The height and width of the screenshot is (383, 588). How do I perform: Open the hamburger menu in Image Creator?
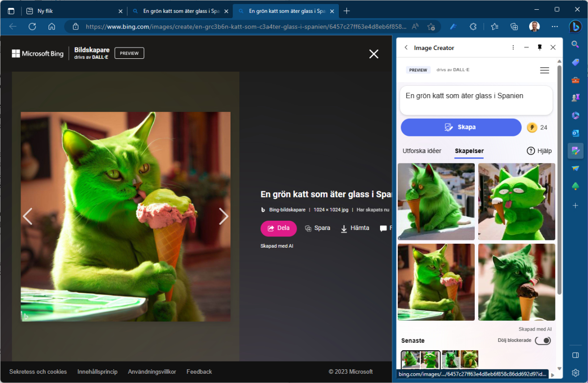[x=544, y=70]
